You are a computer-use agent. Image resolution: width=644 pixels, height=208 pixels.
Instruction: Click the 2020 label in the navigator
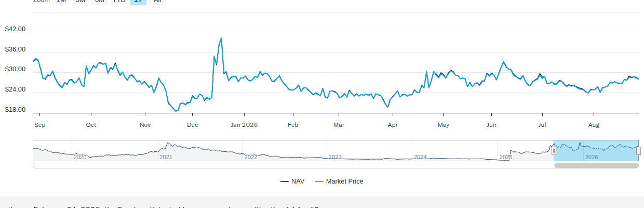80,157
